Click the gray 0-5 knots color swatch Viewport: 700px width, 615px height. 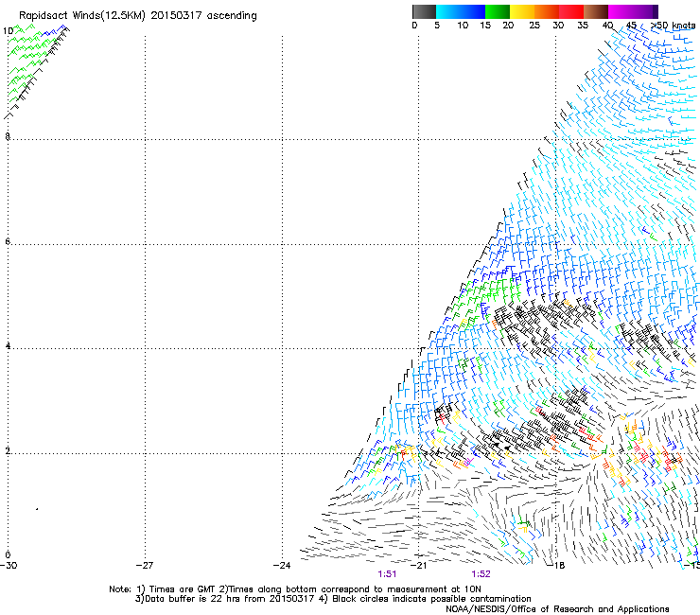(424, 11)
